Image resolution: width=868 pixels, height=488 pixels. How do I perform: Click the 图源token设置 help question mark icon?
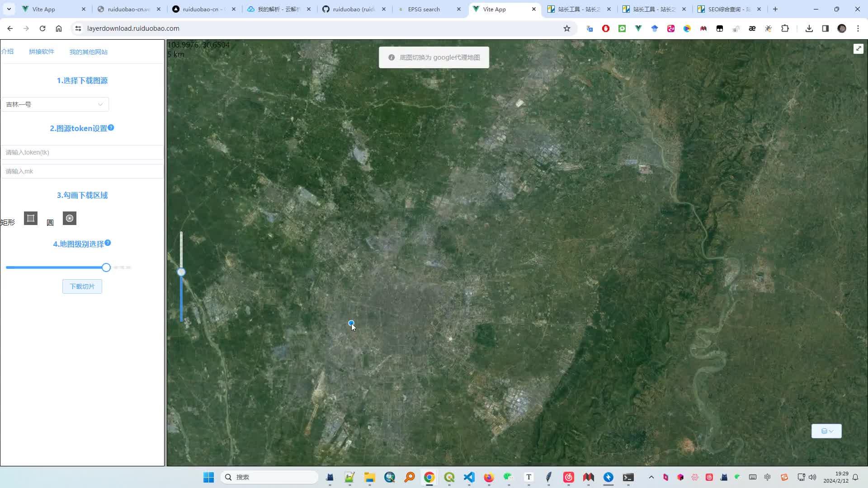111,127
